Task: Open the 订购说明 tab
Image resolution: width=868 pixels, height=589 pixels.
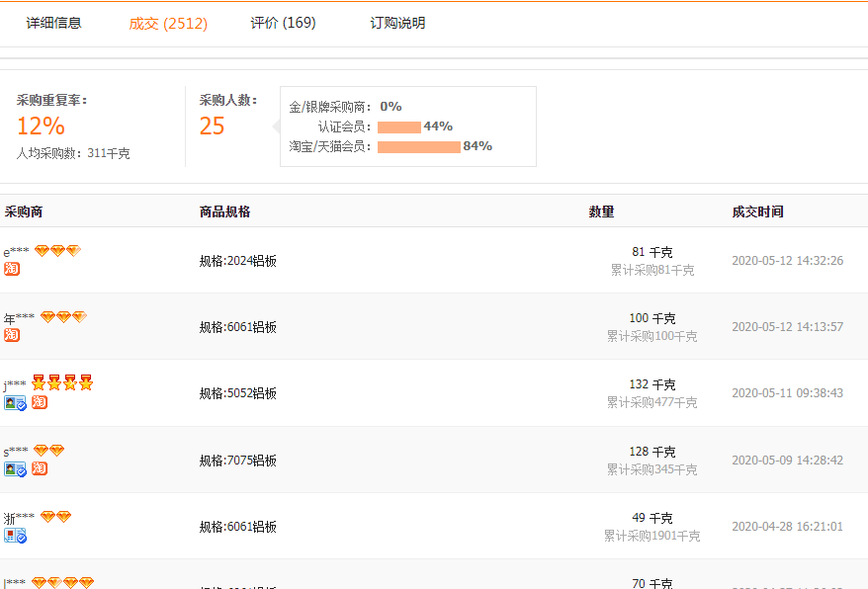Action: pos(397,24)
